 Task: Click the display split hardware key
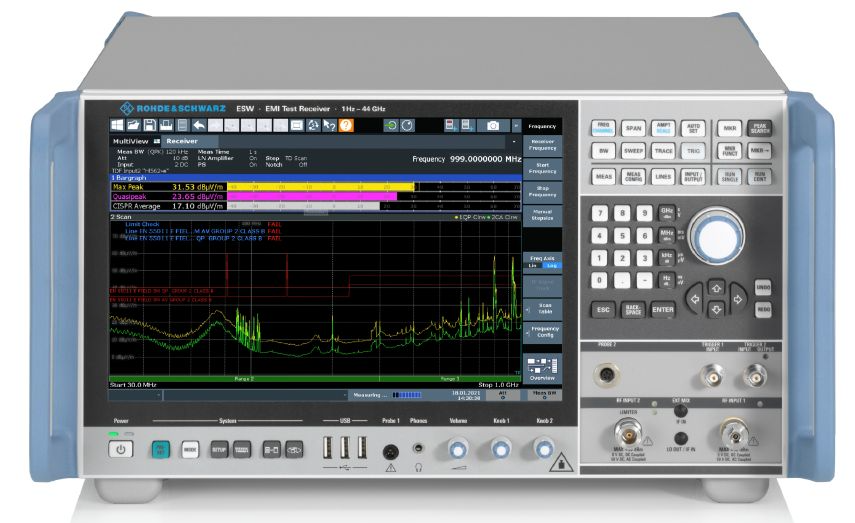click(272, 450)
